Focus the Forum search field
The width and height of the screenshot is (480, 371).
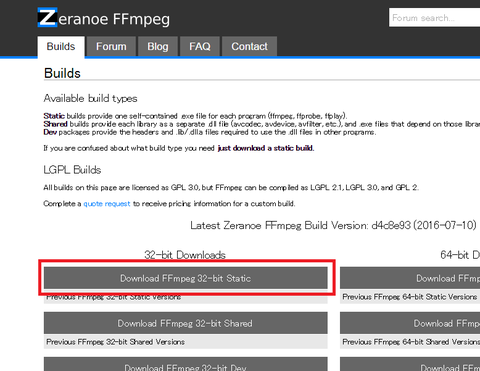434,18
